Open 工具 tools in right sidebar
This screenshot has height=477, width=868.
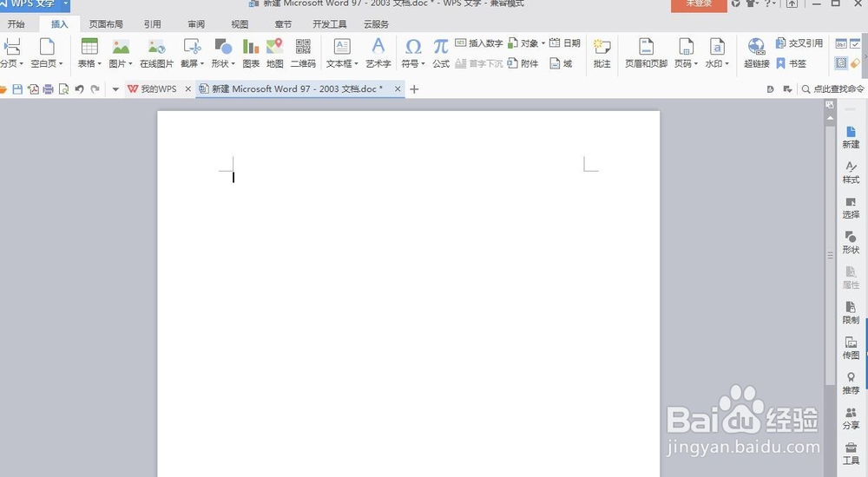pos(851,454)
